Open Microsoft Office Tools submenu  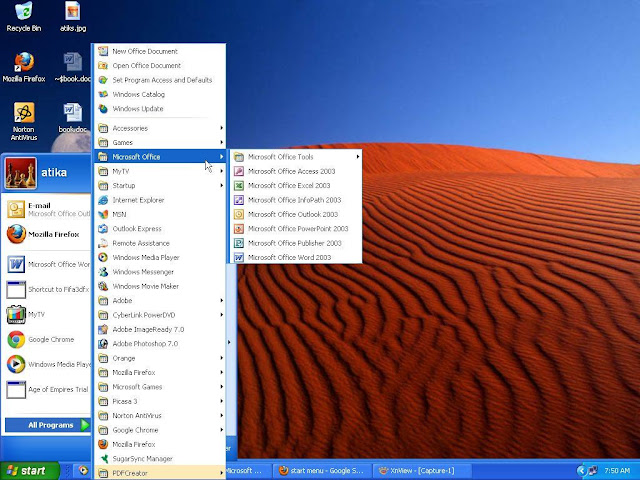pyautogui.click(x=296, y=157)
